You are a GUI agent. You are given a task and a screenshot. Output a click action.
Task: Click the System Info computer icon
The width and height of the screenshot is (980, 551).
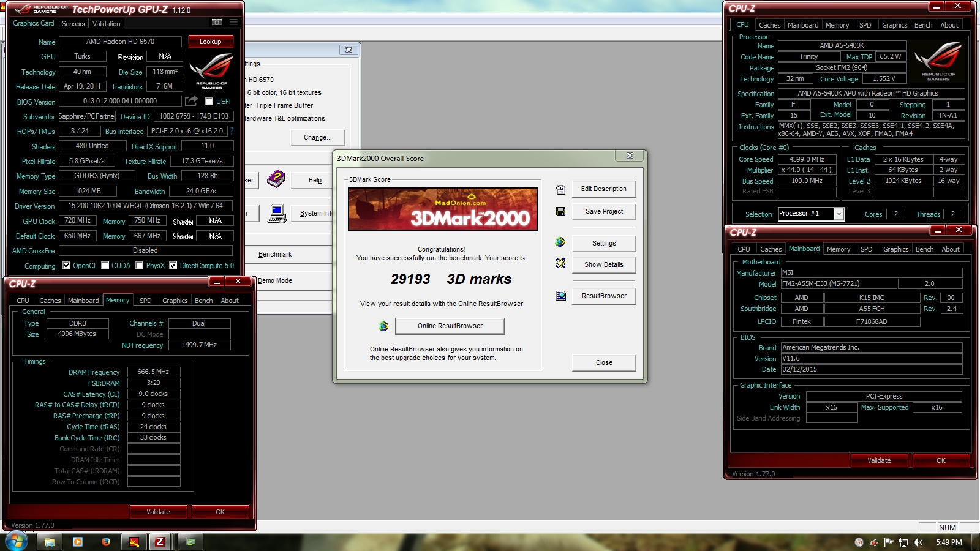coord(277,214)
